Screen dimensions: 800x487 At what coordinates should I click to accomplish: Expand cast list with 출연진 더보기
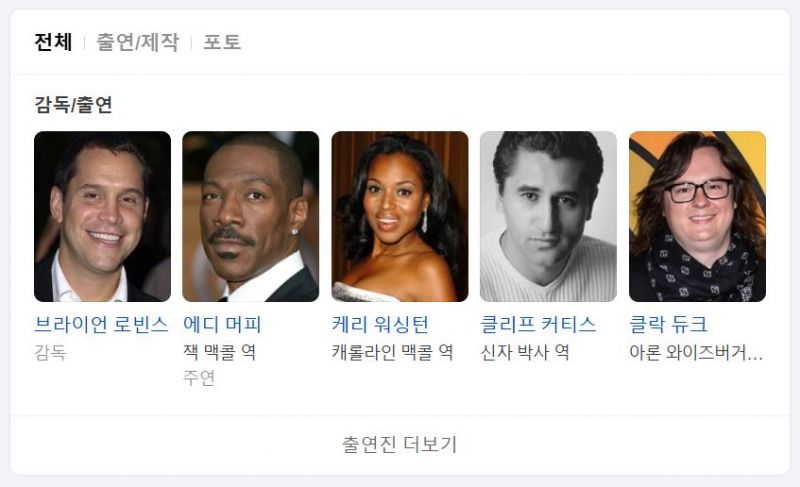[399, 444]
